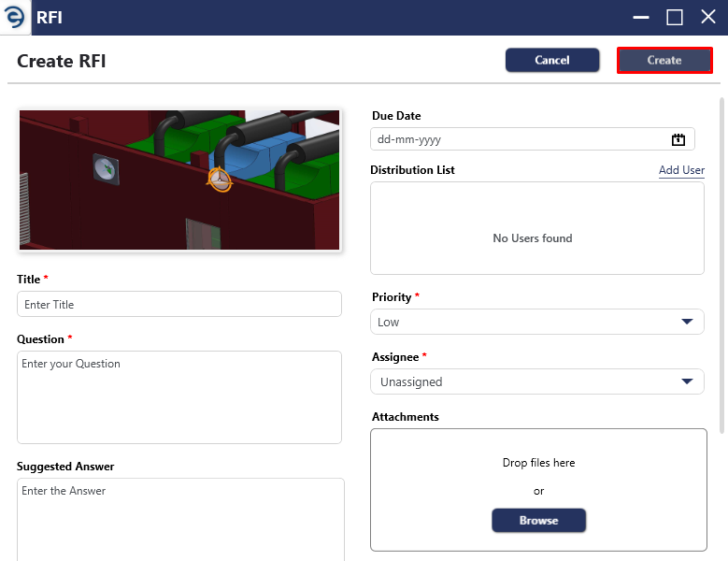Click the No Users found distribution list box
Viewport: 728px width, 561px height.
tap(537, 228)
